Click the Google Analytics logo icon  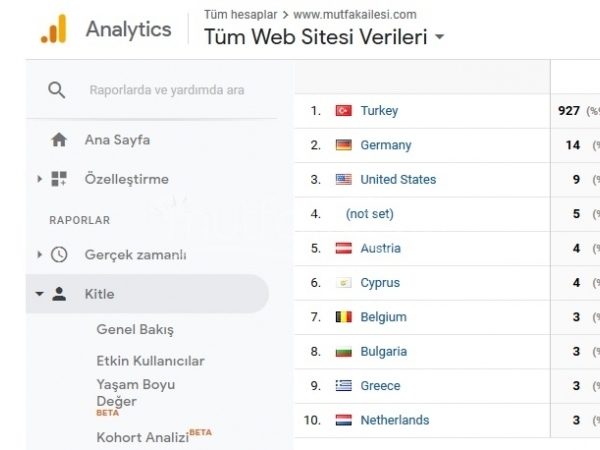point(54,29)
